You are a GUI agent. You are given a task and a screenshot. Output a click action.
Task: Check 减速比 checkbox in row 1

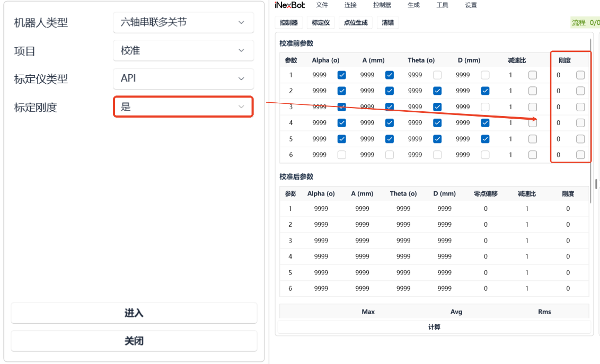click(533, 75)
